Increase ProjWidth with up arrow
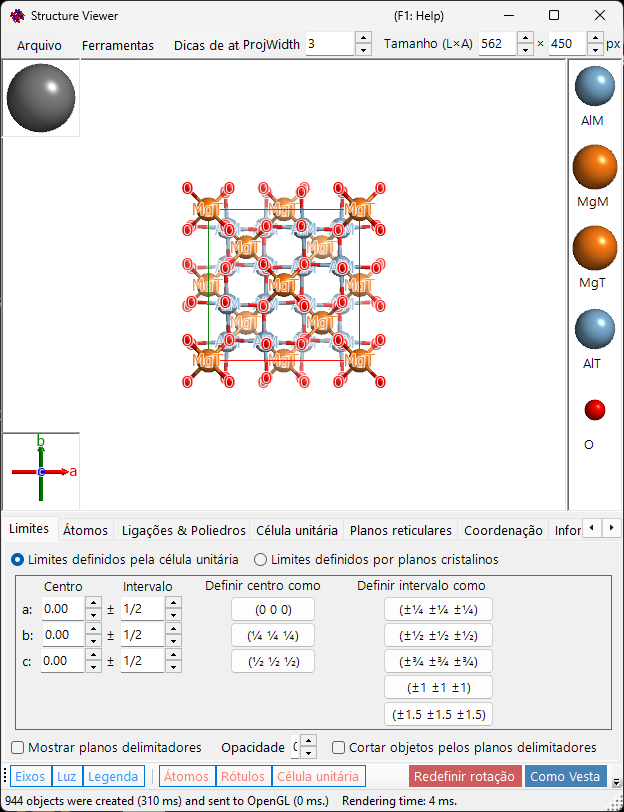 point(364,38)
